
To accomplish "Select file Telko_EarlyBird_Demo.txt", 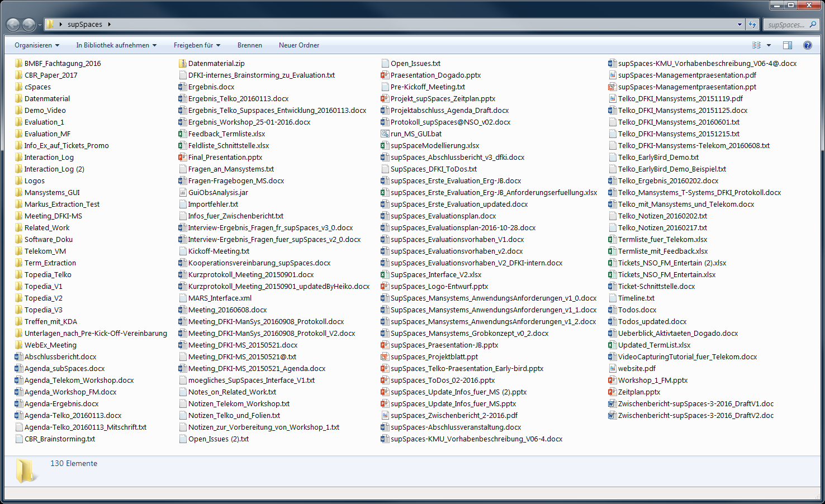I will coord(654,158).
